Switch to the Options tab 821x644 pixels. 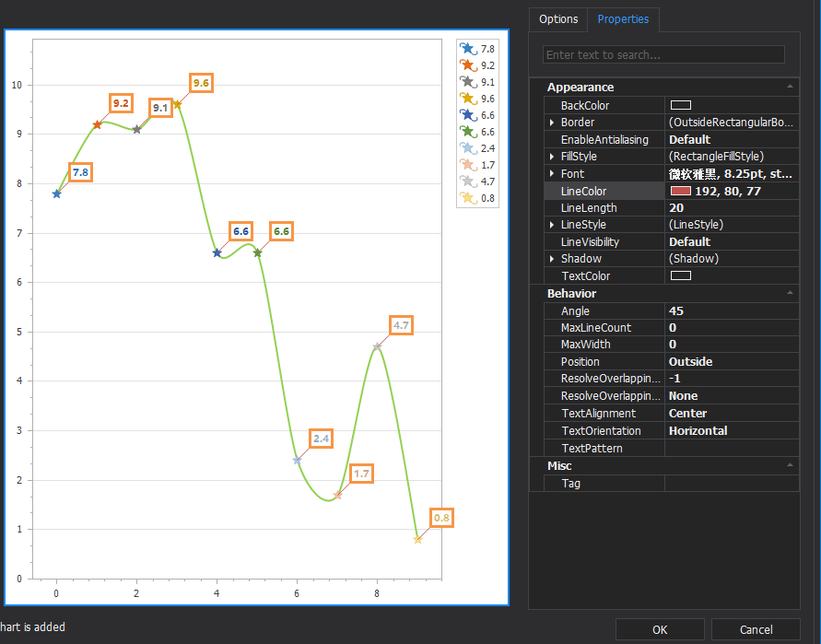(558, 19)
